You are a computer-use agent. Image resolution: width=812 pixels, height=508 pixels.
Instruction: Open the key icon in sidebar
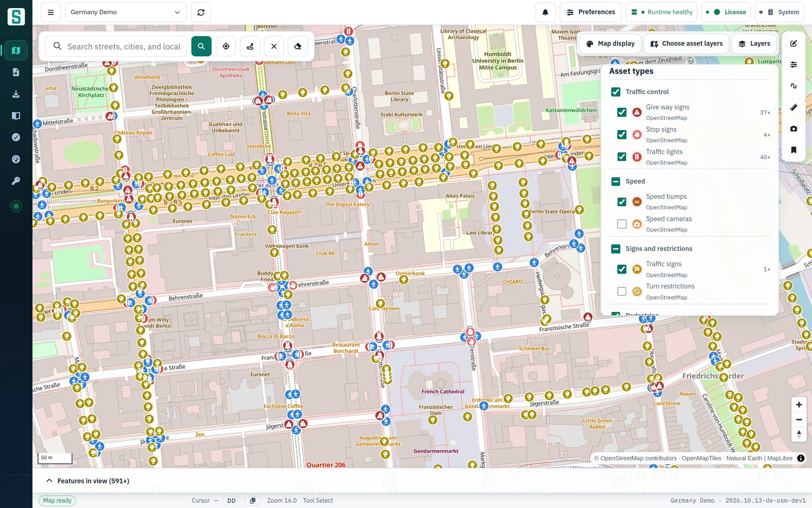tap(16, 181)
